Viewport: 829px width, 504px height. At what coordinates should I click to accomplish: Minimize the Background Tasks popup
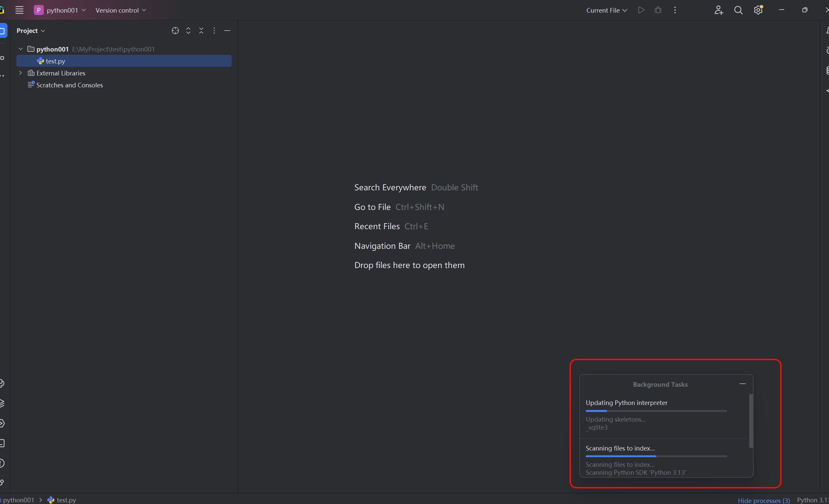click(742, 384)
